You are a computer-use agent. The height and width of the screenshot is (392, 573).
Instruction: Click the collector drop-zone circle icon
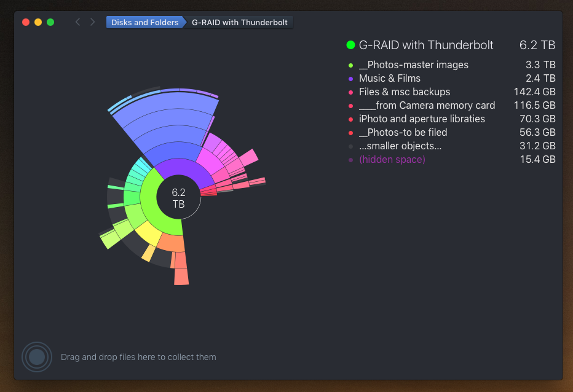coord(37,357)
